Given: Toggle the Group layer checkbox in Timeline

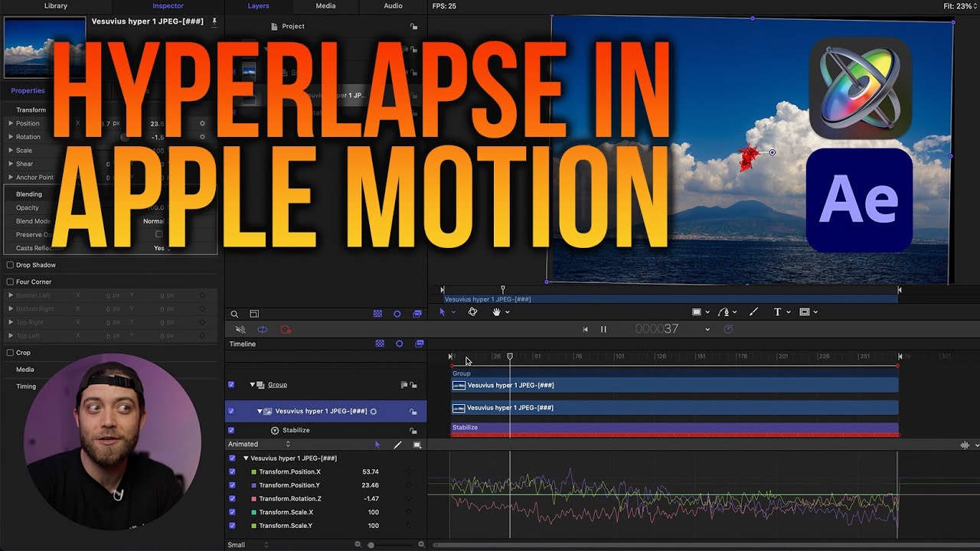Looking at the screenshot, I should click(231, 385).
